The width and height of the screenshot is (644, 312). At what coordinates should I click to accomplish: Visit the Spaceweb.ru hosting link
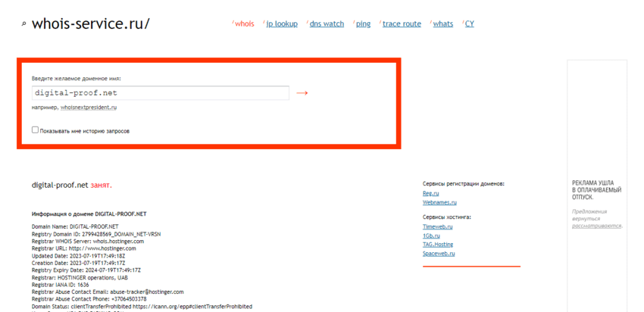click(x=439, y=254)
